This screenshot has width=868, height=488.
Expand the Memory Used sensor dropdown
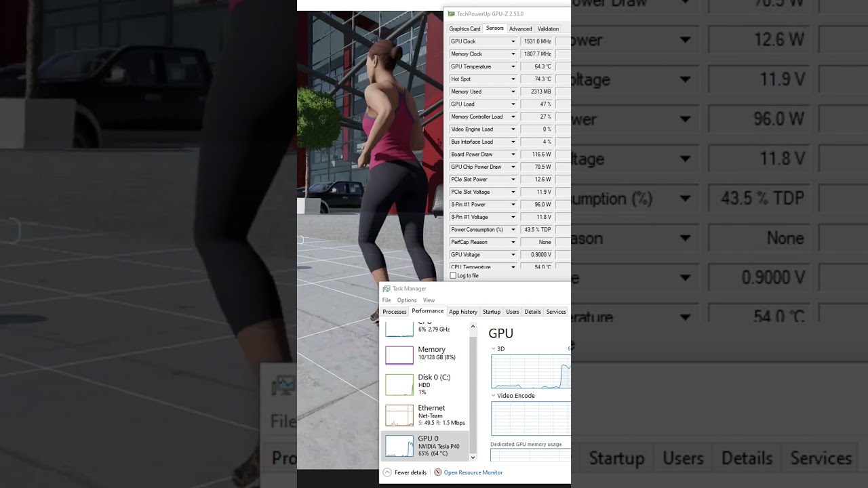(x=513, y=91)
